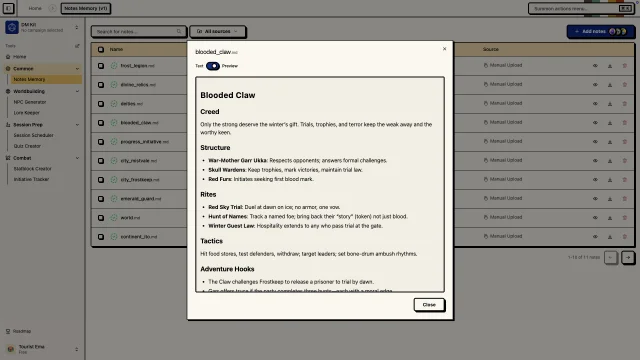Preview city_mistvale note with eye icon
Screen dimensions: 640x360
click(595, 160)
